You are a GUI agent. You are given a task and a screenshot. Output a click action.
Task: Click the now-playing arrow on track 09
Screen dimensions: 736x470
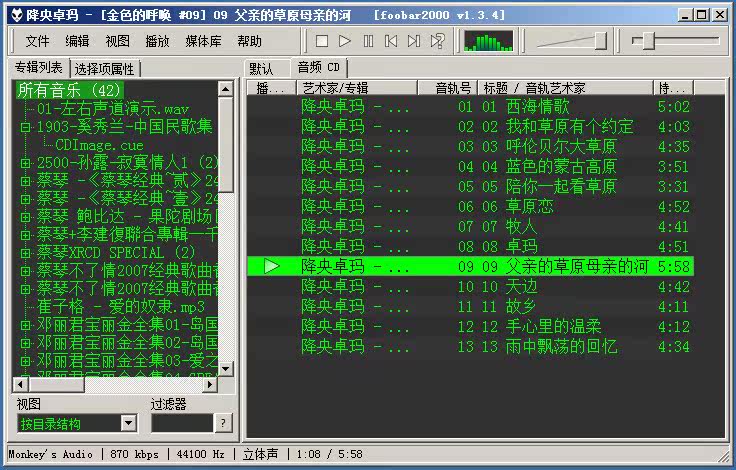coord(271,267)
